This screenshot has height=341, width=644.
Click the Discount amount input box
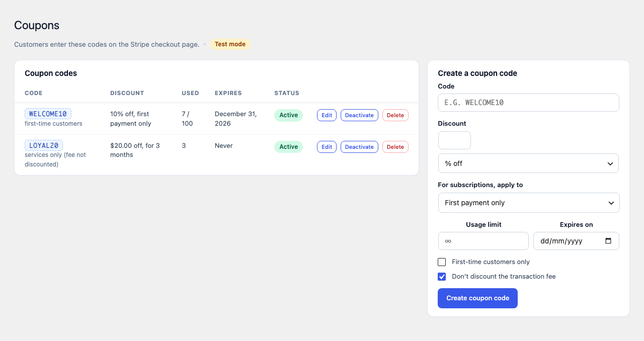pyautogui.click(x=454, y=140)
